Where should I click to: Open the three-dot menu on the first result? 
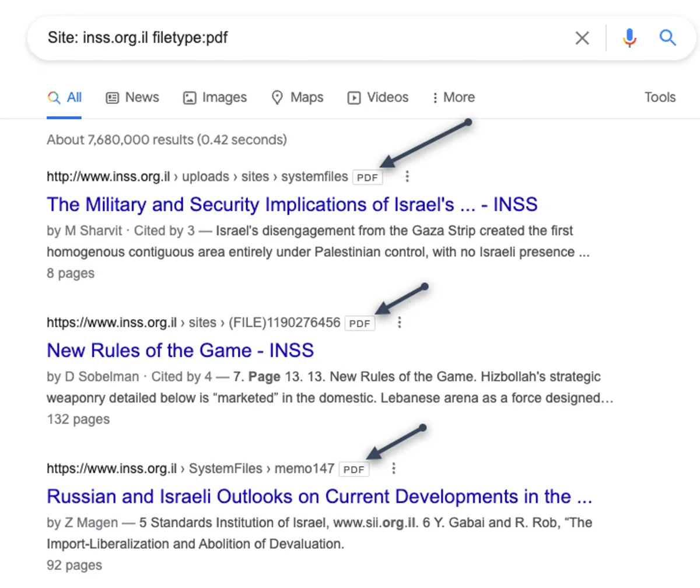click(x=407, y=177)
